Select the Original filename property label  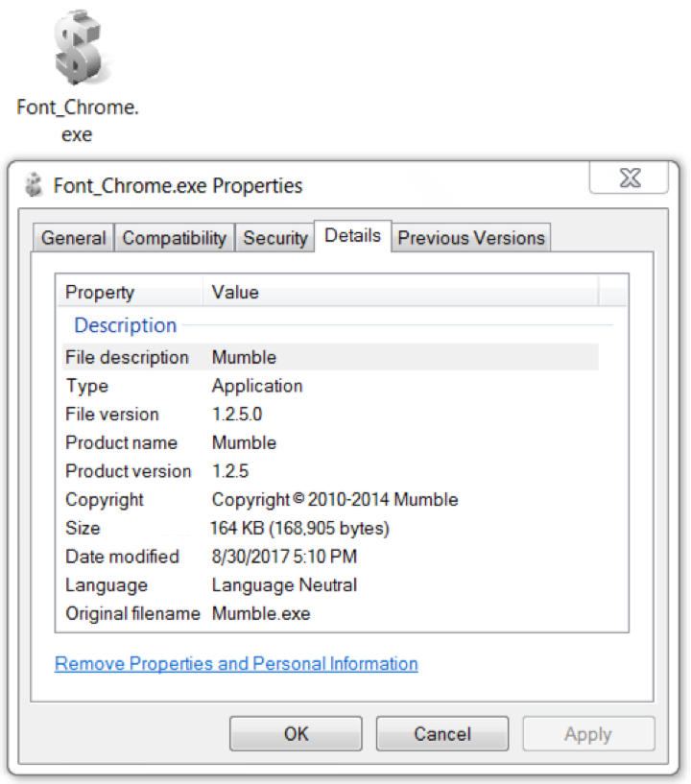(x=132, y=613)
